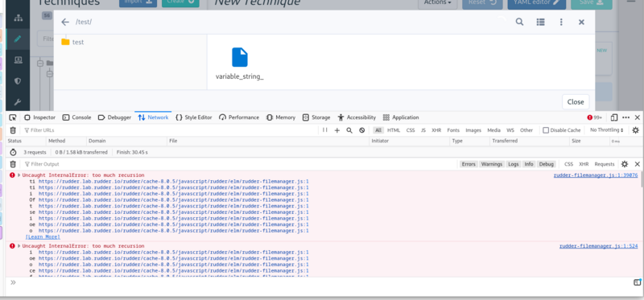Viewport: 644px width, 300px height.
Task: Clear network requests with trash icon
Action: coord(13,130)
